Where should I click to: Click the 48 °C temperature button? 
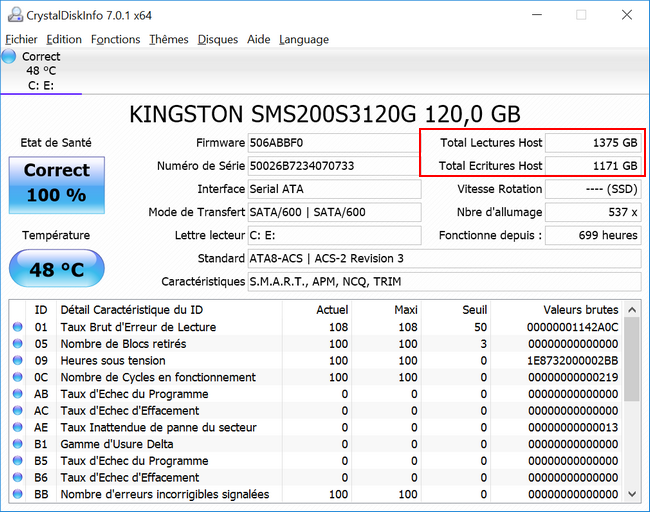(57, 269)
